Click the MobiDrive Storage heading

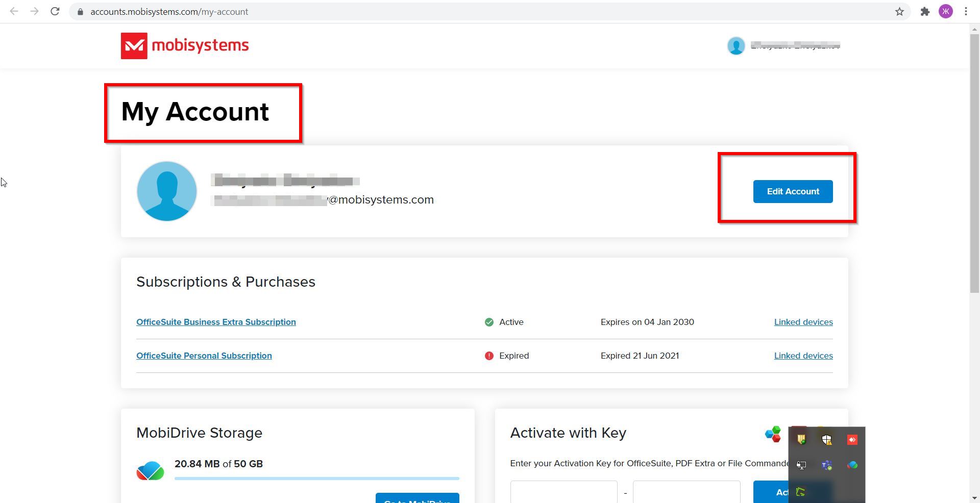click(x=199, y=433)
